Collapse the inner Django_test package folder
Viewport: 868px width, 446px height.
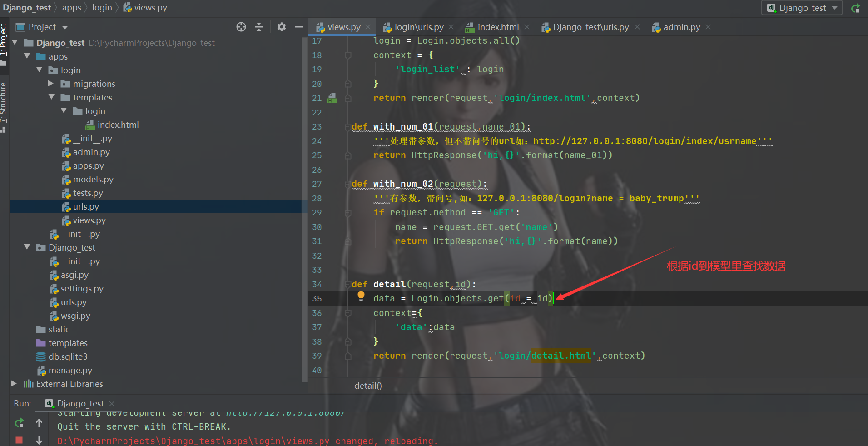coord(27,247)
